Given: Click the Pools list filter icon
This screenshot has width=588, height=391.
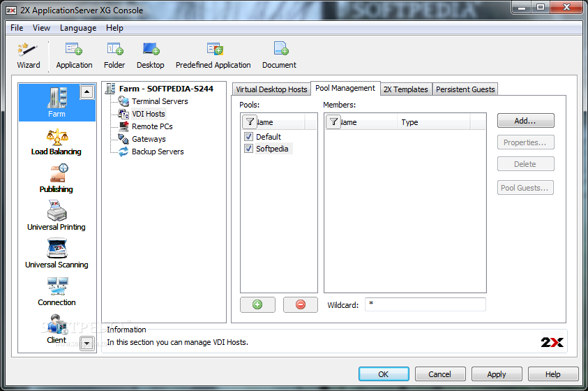Looking at the screenshot, I should [x=250, y=122].
